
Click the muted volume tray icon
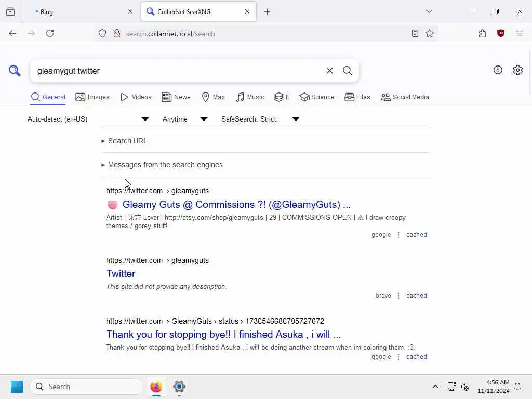pyautogui.click(x=465, y=387)
